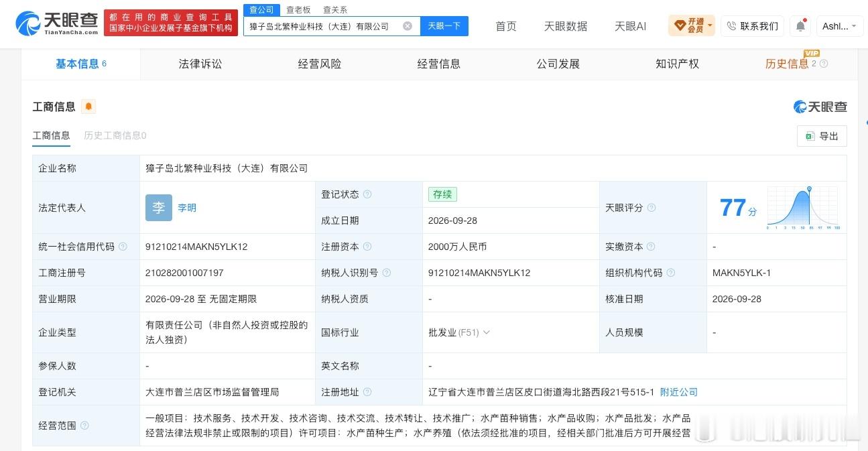Select the 查公司 search tab
This screenshot has width=868, height=451.
click(x=261, y=10)
